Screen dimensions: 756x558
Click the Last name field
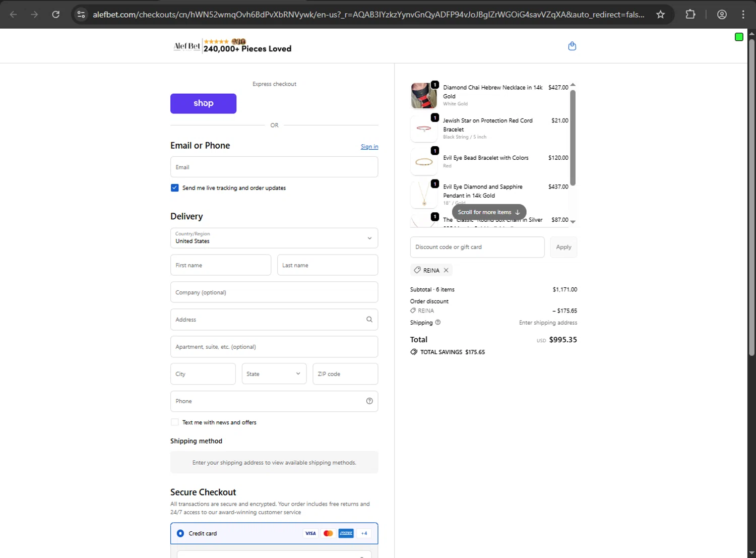[x=328, y=265]
